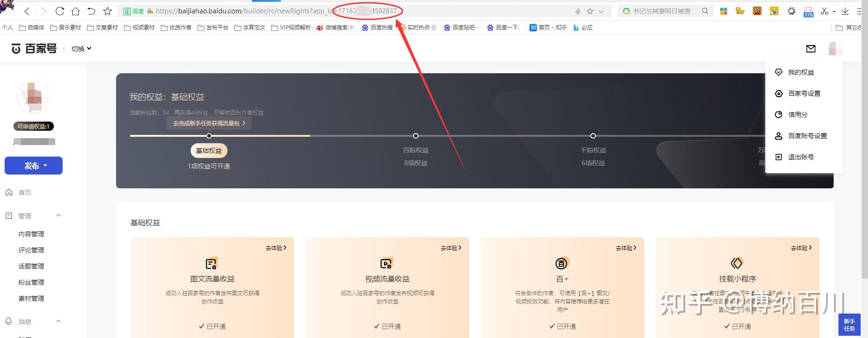Click the user avatar at top right
The image size is (868, 338).
point(835,48)
